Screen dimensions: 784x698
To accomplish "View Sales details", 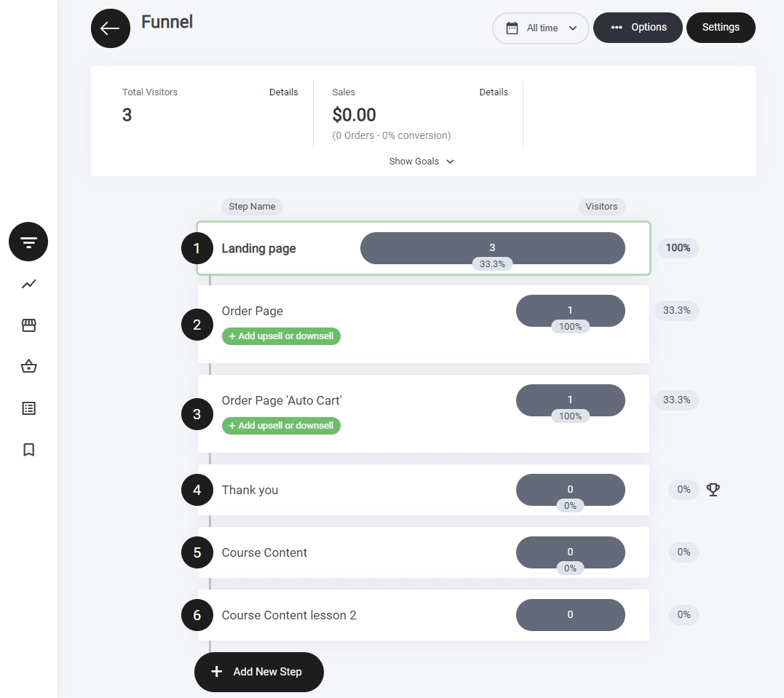I will click(494, 92).
